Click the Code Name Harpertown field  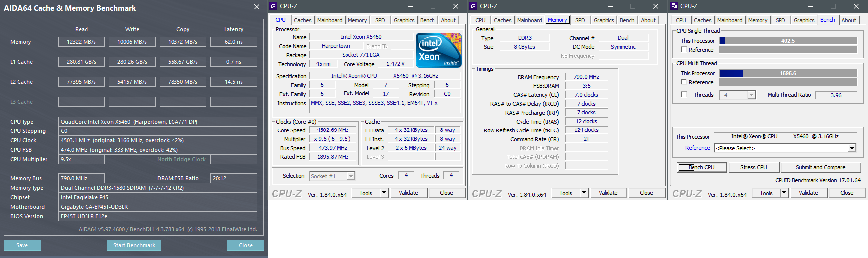pyautogui.click(x=336, y=46)
